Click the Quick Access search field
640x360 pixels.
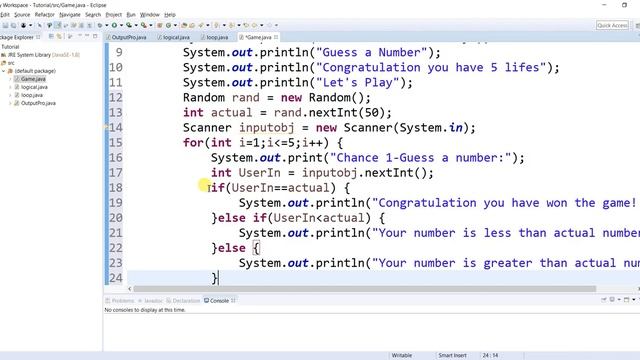pos(612,25)
